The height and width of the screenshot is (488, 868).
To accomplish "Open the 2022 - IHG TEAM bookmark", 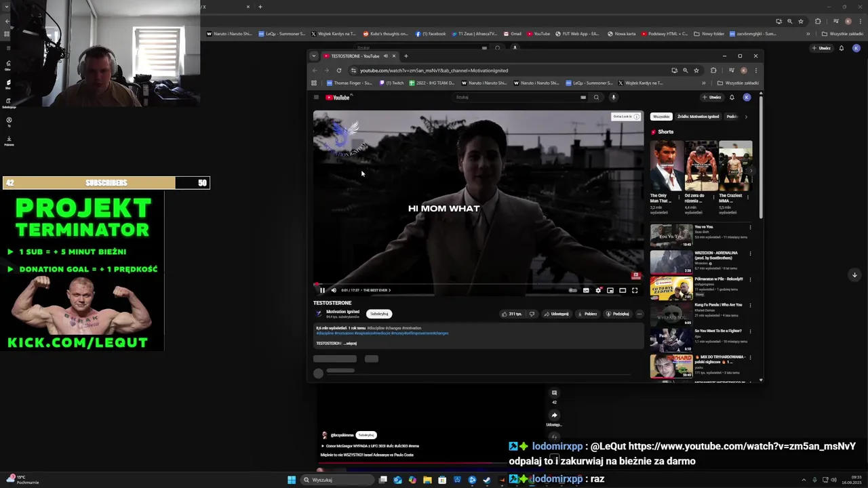I will [432, 83].
